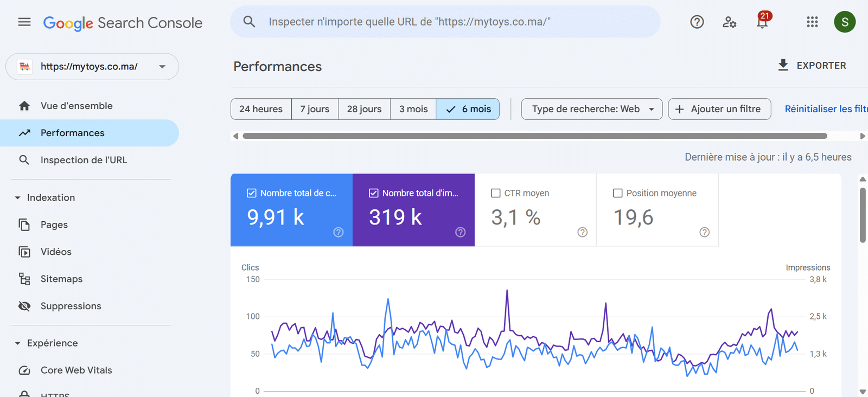Open the Help question mark icon
This screenshot has width=868, height=397.
click(697, 22)
